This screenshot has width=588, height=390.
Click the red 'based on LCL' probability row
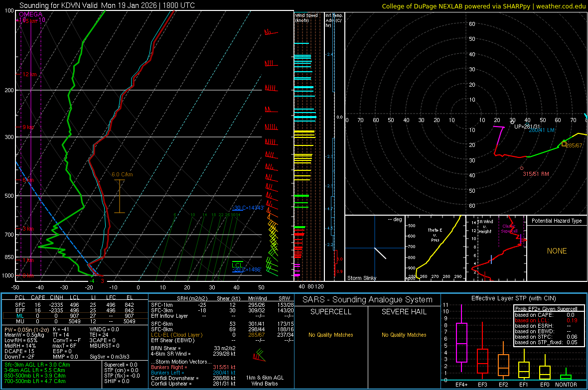(x=546, y=321)
